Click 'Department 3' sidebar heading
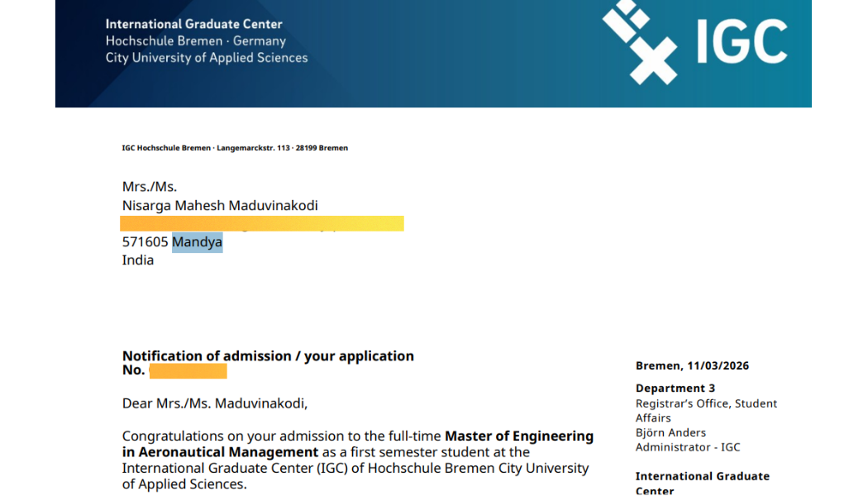868x496 pixels. [675, 388]
